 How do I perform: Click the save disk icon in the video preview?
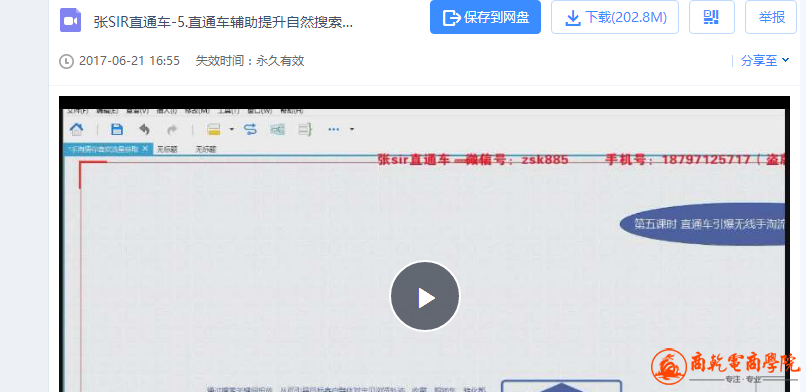click(x=117, y=129)
